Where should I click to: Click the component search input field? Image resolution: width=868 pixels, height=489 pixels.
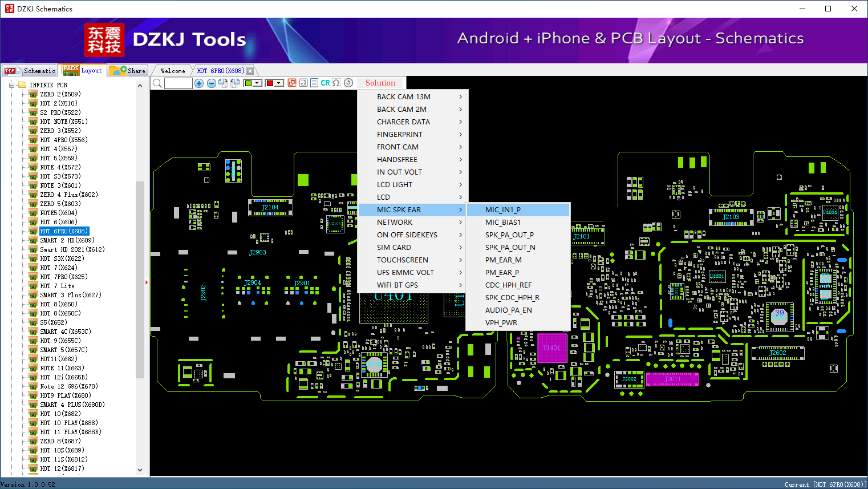click(179, 83)
